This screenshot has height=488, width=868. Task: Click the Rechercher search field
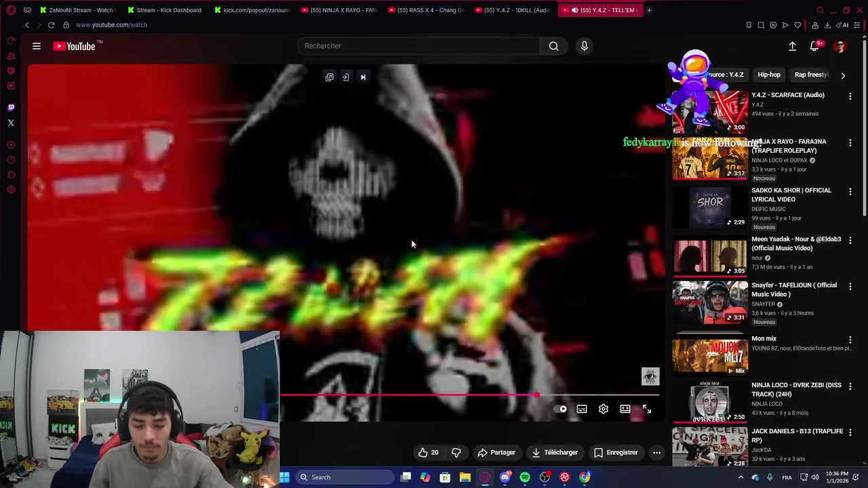click(x=418, y=46)
